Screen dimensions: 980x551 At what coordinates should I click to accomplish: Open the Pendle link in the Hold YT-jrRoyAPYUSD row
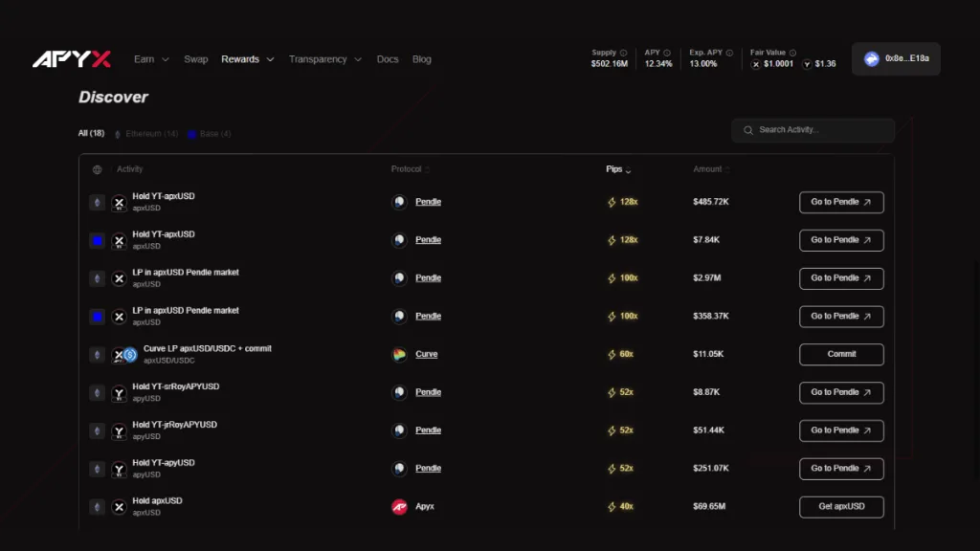pos(428,430)
